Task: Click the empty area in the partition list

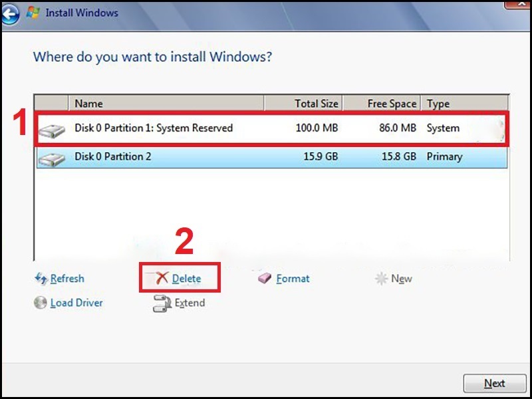Action: 266,213
